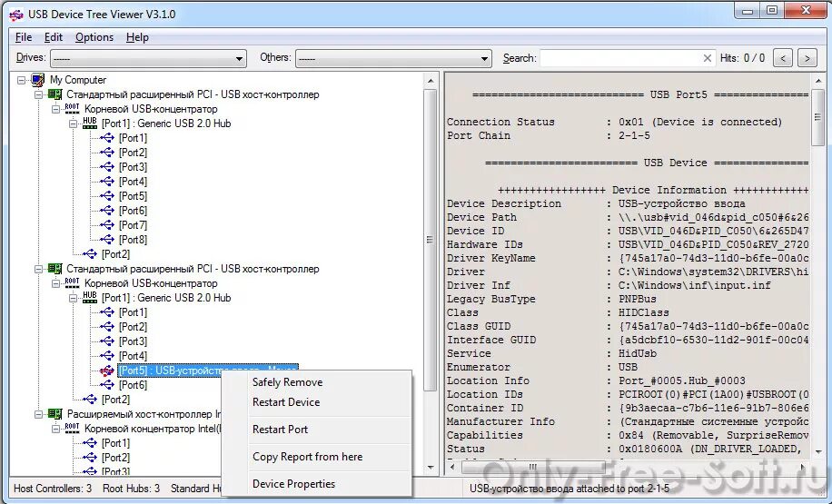Click the first host controller card icon
The height and width of the screenshot is (504, 832).
[x=54, y=94]
